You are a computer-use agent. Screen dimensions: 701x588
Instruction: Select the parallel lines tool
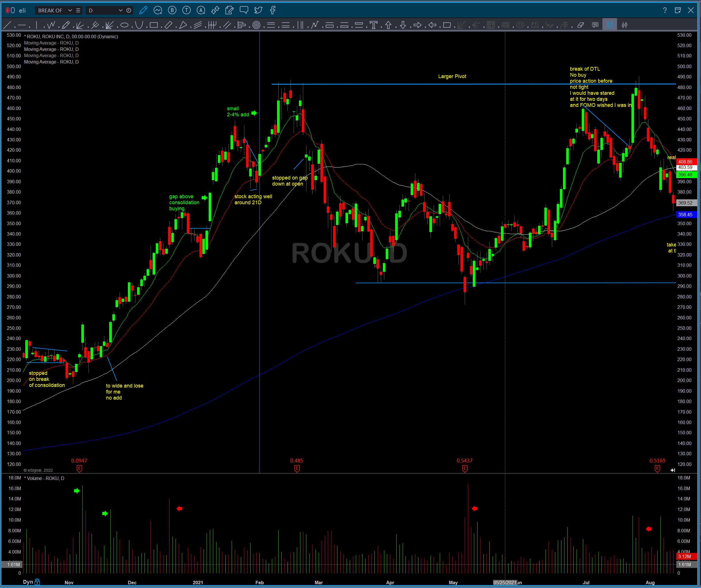(x=227, y=25)
